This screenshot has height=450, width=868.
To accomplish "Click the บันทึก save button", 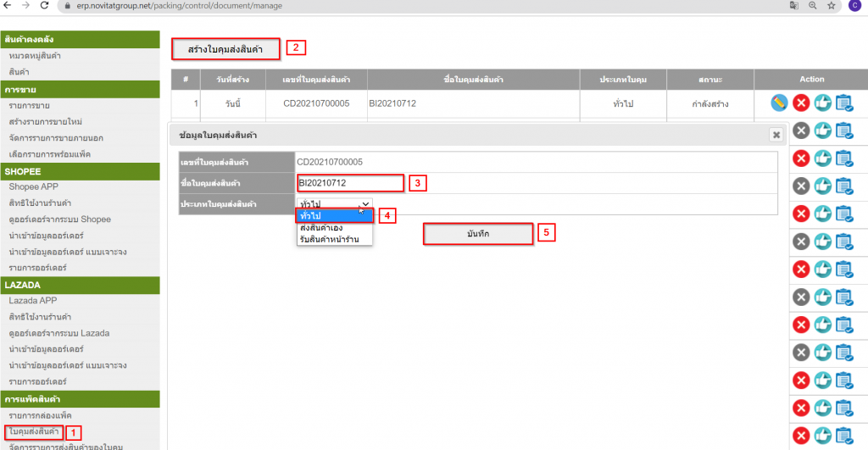I will [478, 233].
